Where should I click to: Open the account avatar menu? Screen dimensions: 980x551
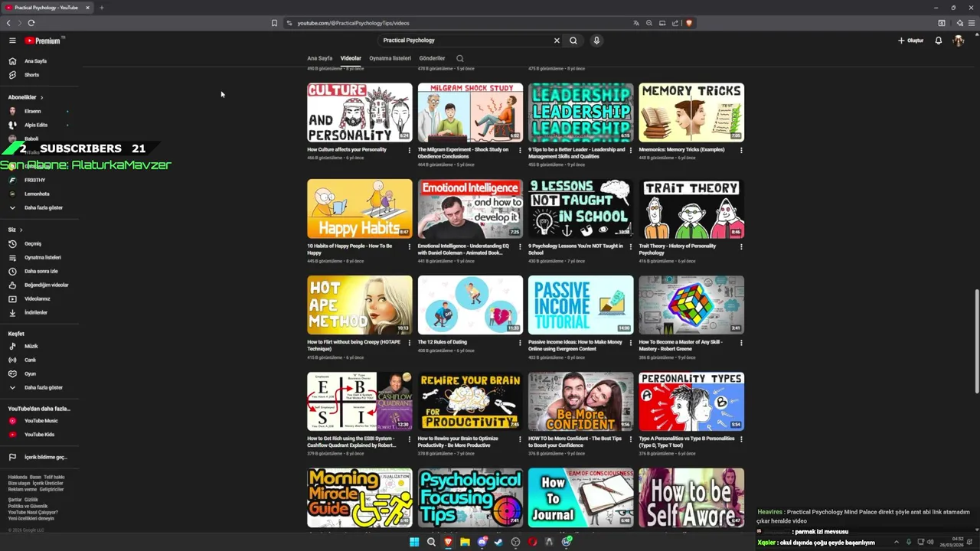[x=959, y=41]
